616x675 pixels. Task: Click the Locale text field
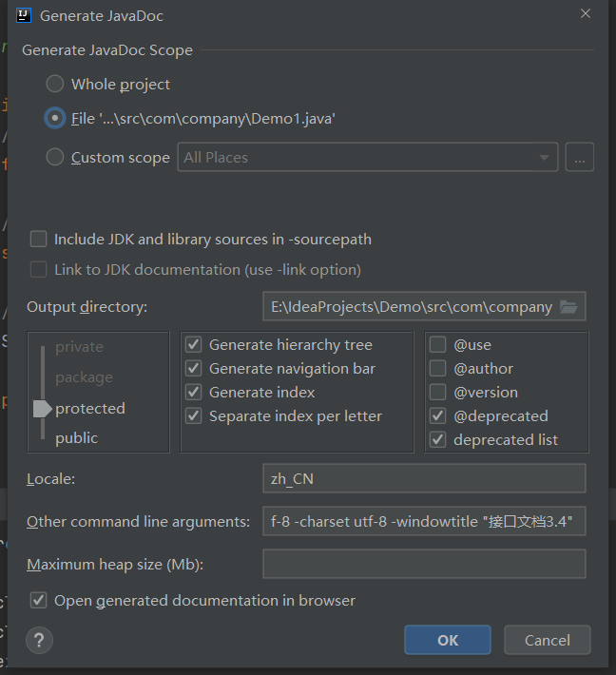click(424, 478)
